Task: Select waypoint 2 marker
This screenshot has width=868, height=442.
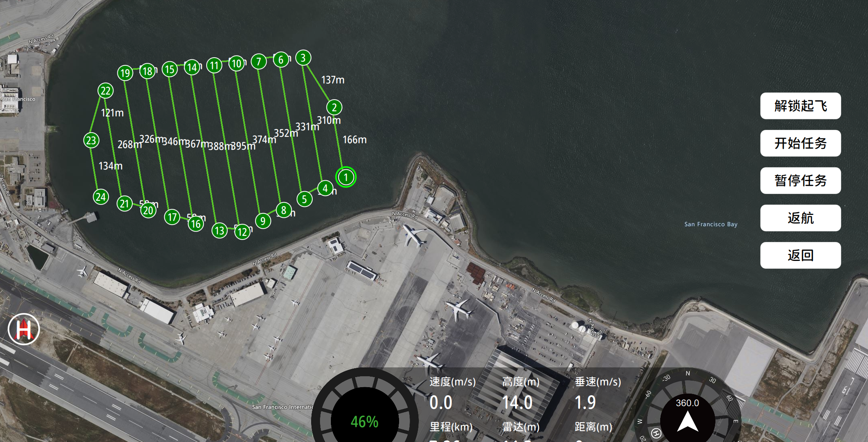Action: click(x=334, y=107)
